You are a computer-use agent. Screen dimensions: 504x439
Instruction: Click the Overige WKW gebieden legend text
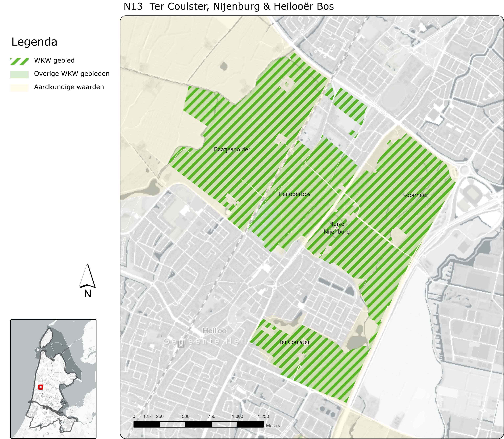pyautogui.click(x=72, y=74)
